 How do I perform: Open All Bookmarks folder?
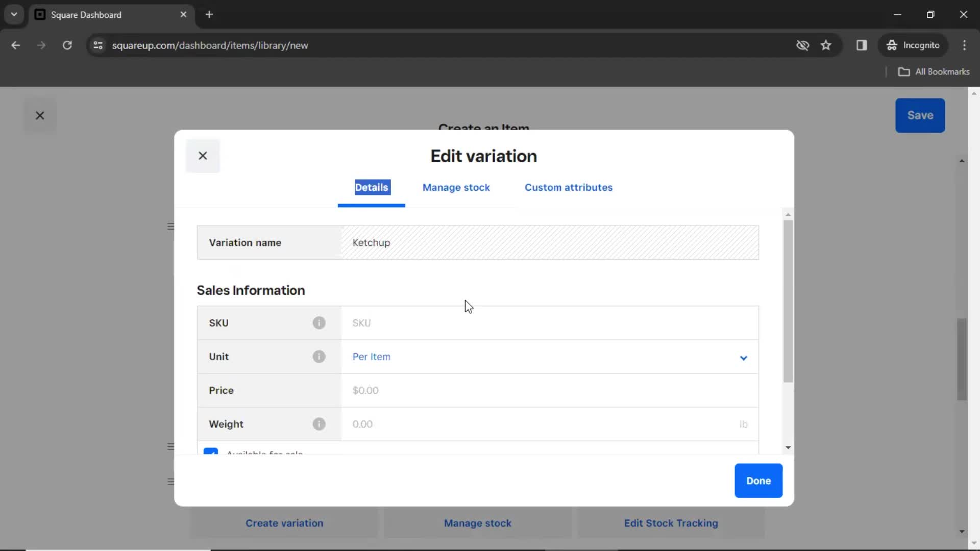coord(934,72)
